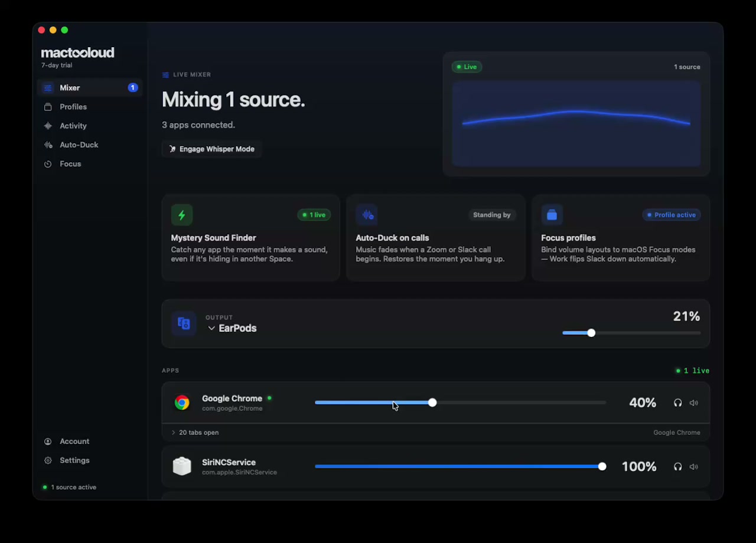Image resolution: width=756 pixels, height=543 pixels.
Task: Click the com.google.Chrome bundle identifier
Action: 232,408
